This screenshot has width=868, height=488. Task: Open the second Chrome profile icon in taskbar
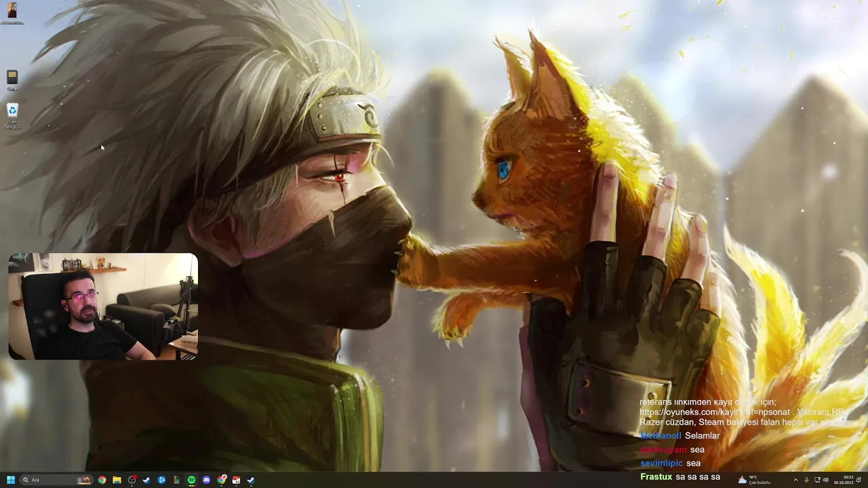point(222,480)
